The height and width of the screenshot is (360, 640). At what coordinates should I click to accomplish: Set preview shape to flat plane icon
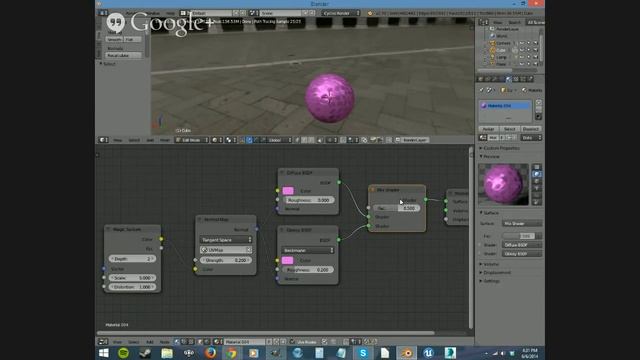pyautogui.click(x=537, y=167)
